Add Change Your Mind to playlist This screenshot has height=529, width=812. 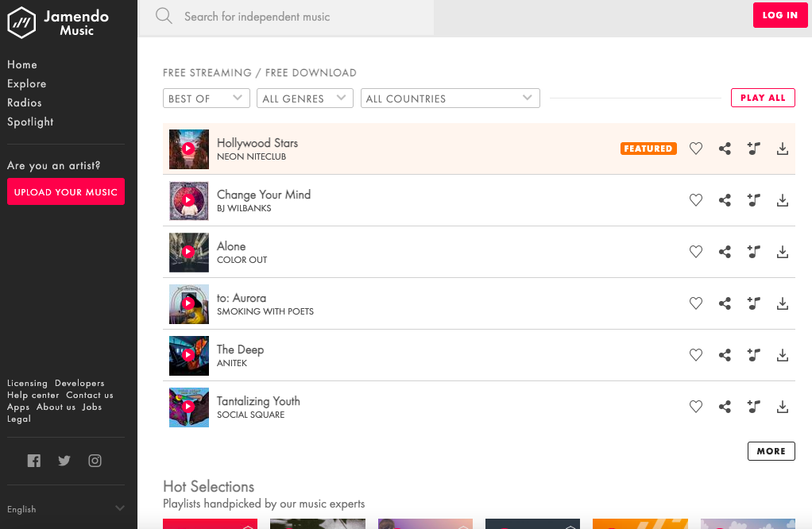tap(753, 200)
